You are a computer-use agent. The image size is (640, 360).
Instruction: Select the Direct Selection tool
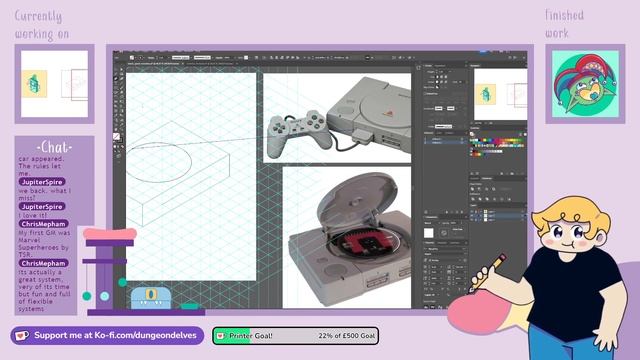pyautogui.click(x=121, y=69)
